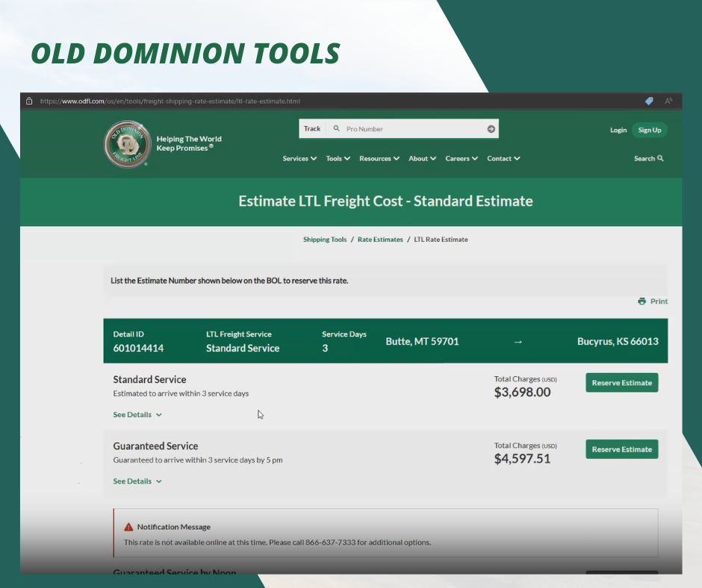The image size is (702, 588).
Task: Open the About dropdown menu
Action: point(422,158)
